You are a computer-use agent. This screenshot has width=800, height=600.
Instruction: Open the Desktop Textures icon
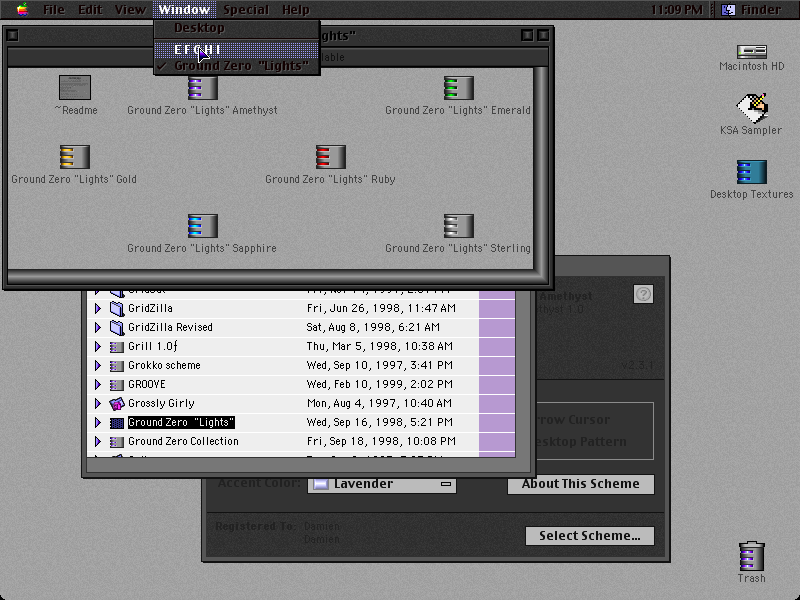[752, 172]
